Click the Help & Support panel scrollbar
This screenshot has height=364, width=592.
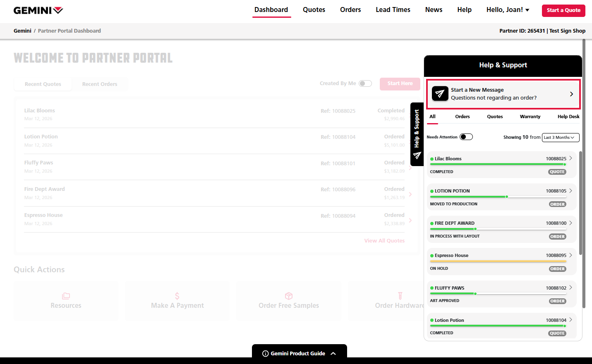[580, 202]
